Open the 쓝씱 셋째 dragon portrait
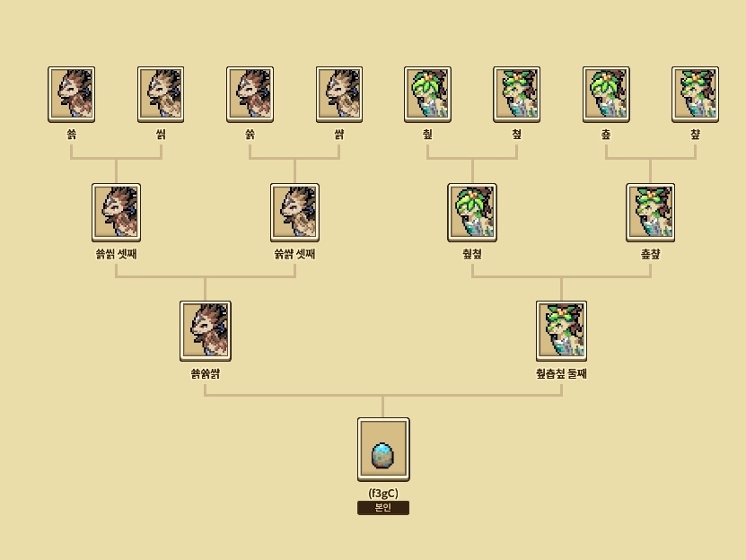 click(116, 212)
